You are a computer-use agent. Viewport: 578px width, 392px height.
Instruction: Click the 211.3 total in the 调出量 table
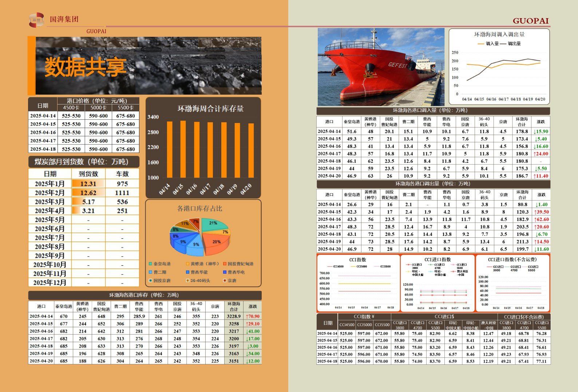point(522,242)
